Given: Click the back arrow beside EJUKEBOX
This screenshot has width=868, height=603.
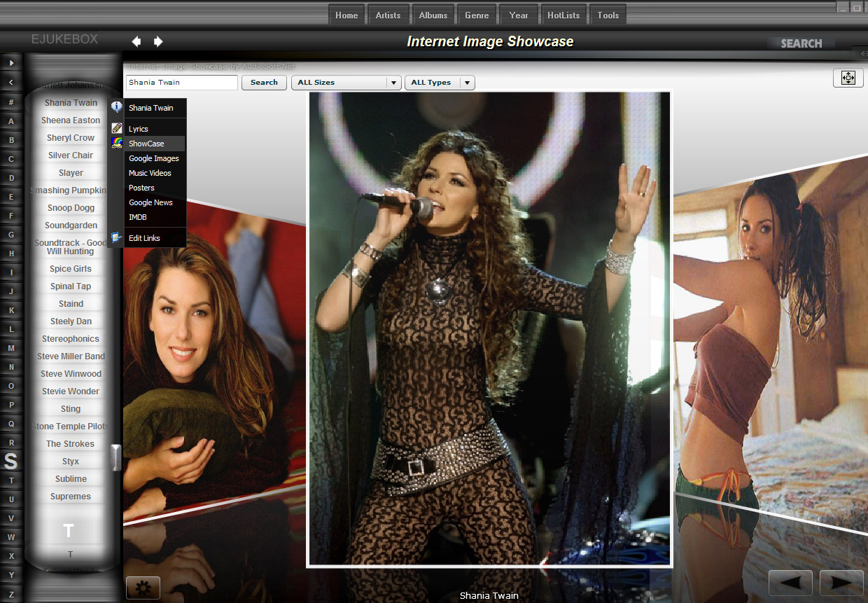Looking at the screenshot, I should click(136, 41).
